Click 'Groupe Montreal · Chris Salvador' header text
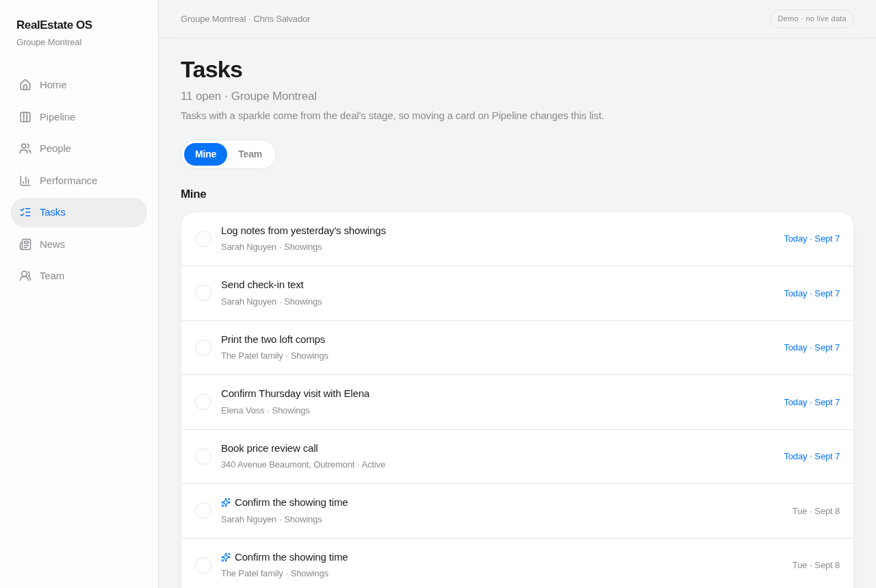 coord(245,19)
